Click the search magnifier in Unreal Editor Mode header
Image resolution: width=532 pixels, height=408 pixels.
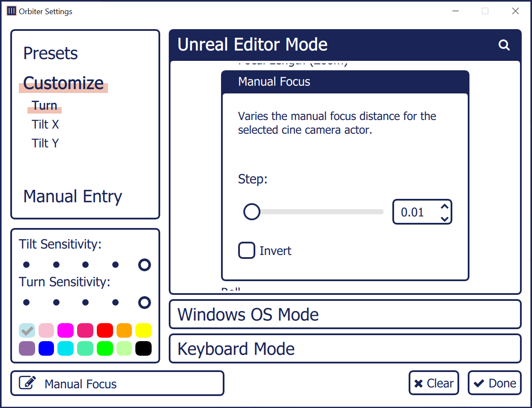pos(504,45)
